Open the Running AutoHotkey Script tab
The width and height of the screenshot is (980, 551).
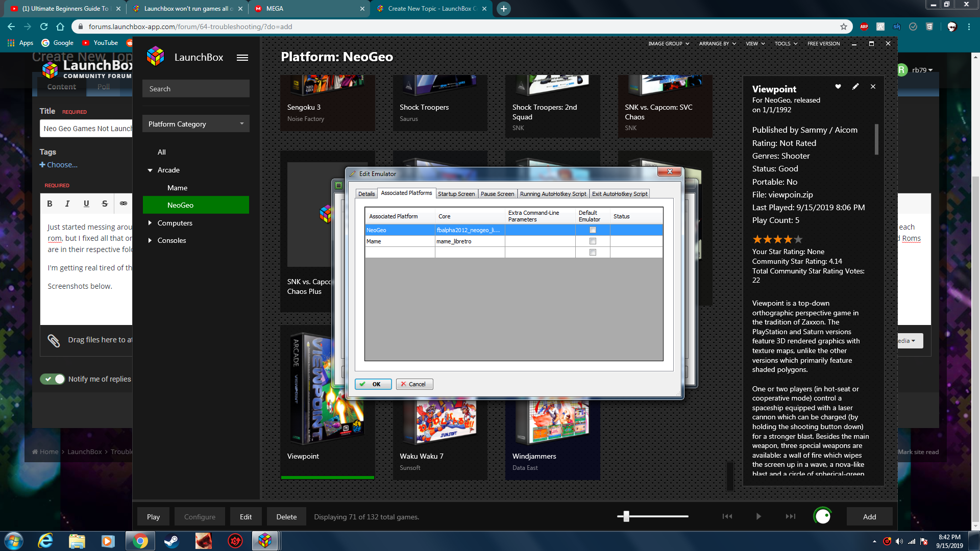553,194
